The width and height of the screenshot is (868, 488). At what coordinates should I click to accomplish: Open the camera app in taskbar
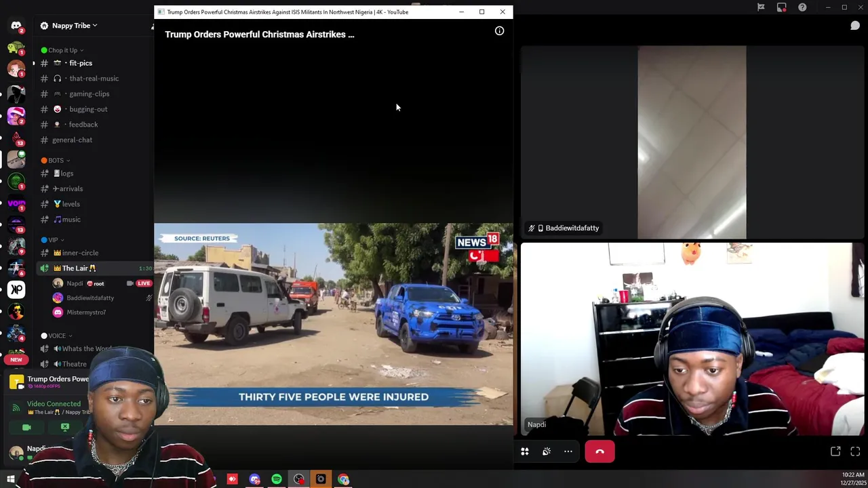click(321, 480)
